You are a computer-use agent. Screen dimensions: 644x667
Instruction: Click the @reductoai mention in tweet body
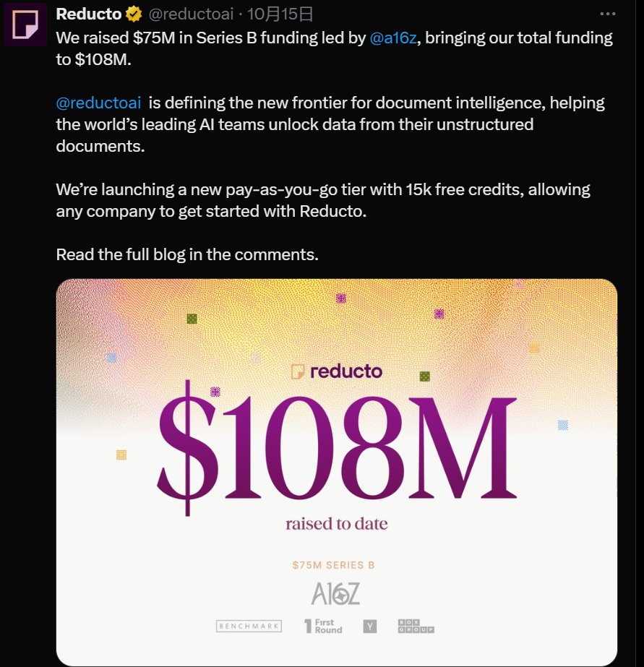pos(98,103)
